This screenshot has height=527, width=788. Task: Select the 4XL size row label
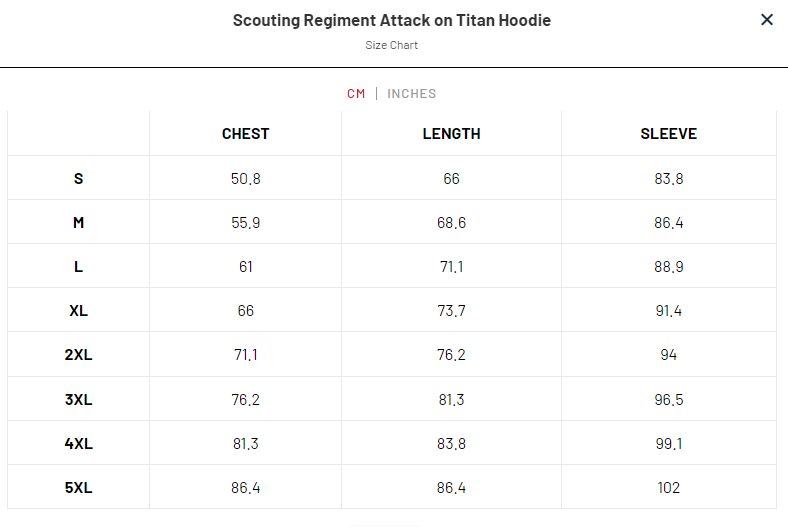tap(79, 444)
